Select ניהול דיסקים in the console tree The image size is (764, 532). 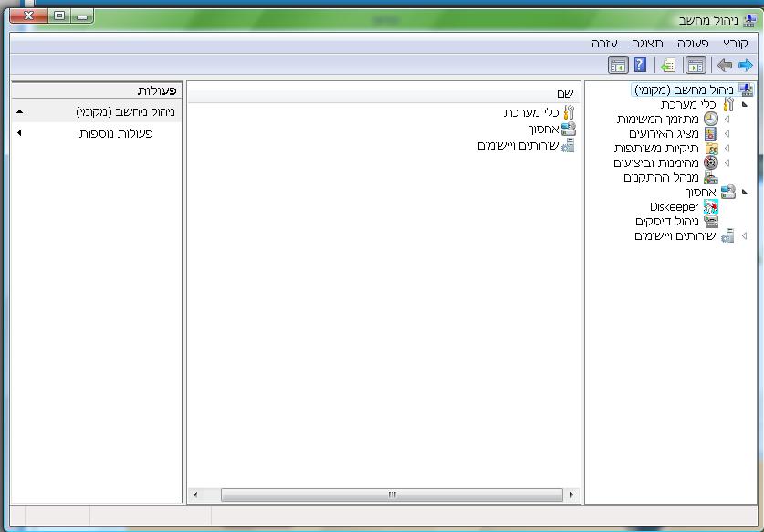click(667, 221)
